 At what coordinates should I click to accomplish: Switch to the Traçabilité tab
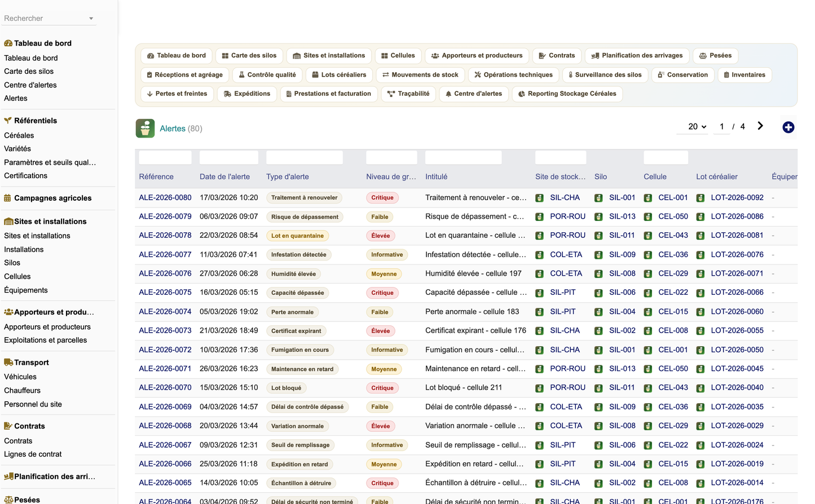coord(409,94)
